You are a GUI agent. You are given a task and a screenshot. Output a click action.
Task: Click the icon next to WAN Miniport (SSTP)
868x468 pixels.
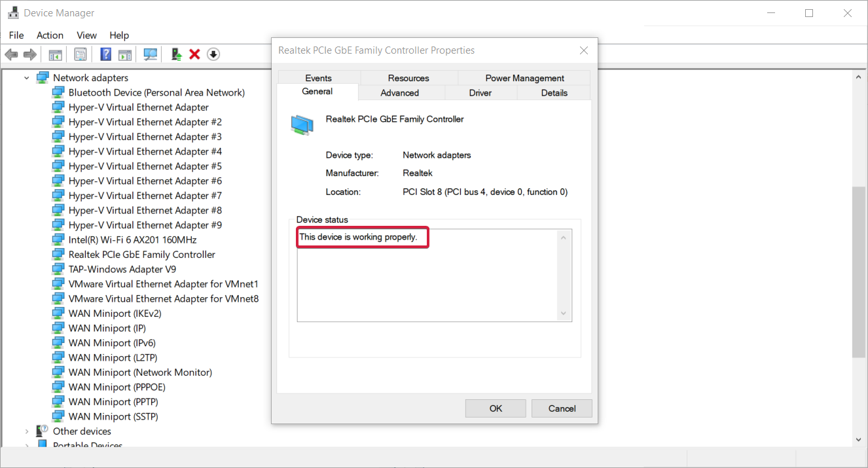58,416
